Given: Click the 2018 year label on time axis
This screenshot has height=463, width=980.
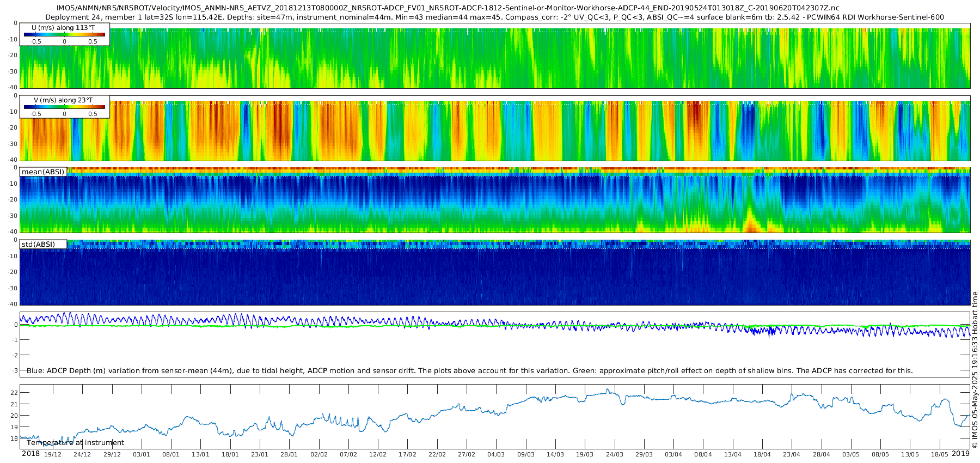Looking at the screenshot, I should [30, 454].
